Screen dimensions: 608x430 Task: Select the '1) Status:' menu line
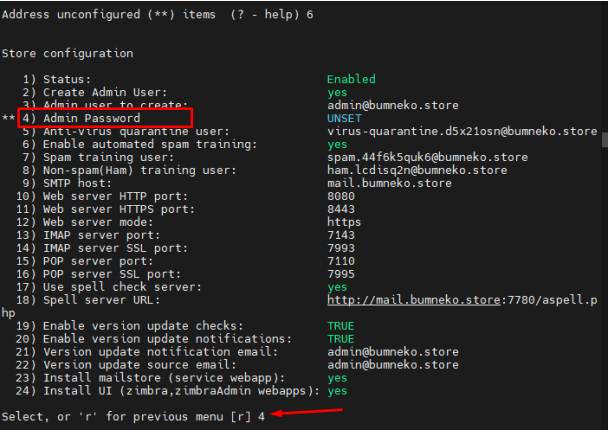57,79
